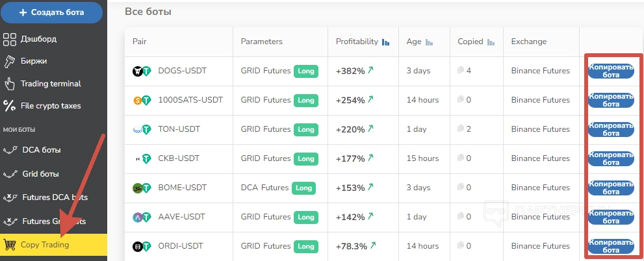Click Binance Futures in the AAVE-USDT row
Screen dimensions: 644x261
(541, 217)
